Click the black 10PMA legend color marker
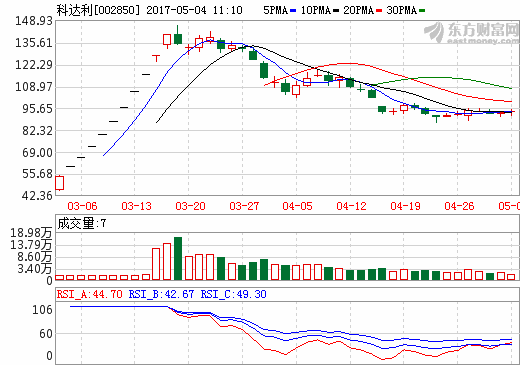The height and width of the screenshot is (365, 520). (336, 11)
